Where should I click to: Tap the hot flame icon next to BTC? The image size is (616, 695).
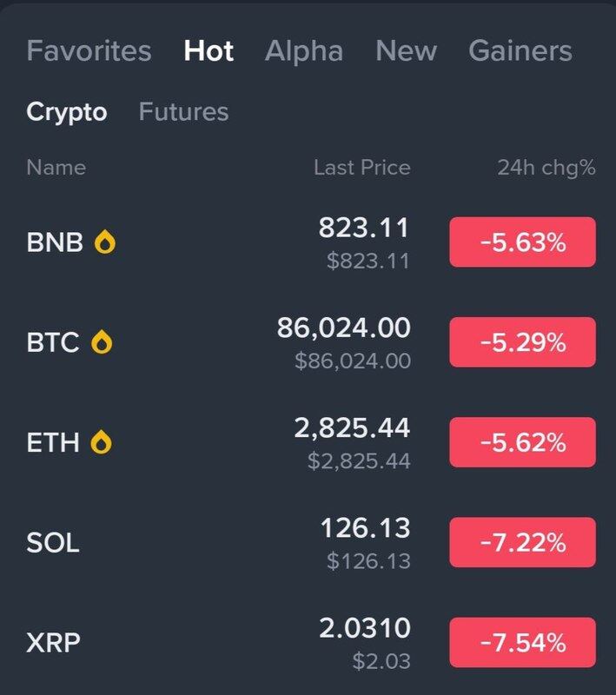(103, 343)
